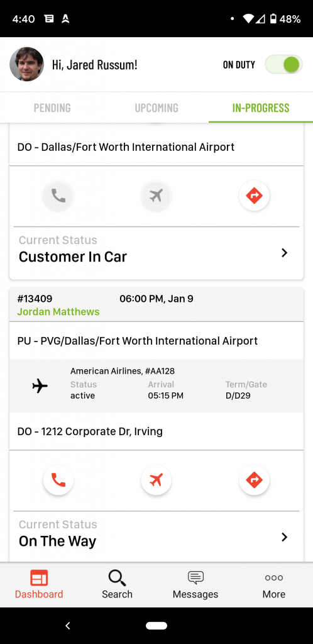Expand the Customer In Car status chevron
The height and width of the screenshot is (644, 313).
[284, 253]
